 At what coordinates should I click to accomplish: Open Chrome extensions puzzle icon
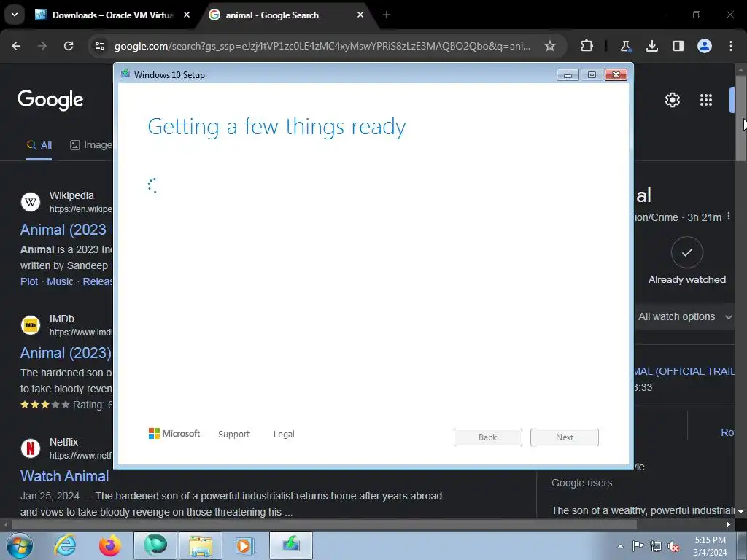587,46
